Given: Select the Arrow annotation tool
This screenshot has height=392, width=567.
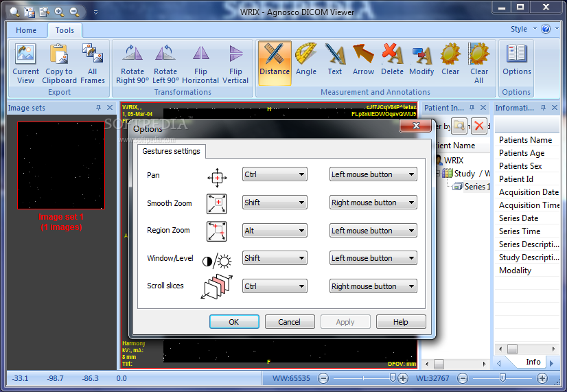Looking at the screenshot, I should pyautogui.click(x=363, y=60).
